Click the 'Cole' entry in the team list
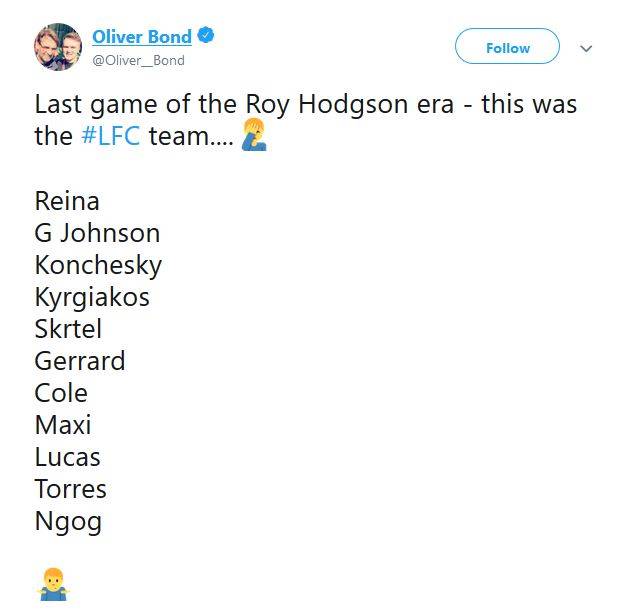The image size is (629, 615). click(x=61, y=393)
